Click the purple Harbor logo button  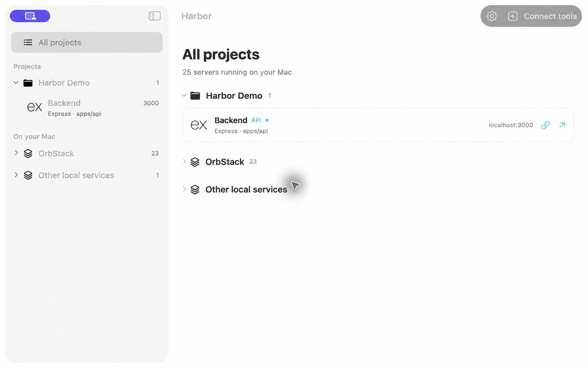tap(30, 16)
